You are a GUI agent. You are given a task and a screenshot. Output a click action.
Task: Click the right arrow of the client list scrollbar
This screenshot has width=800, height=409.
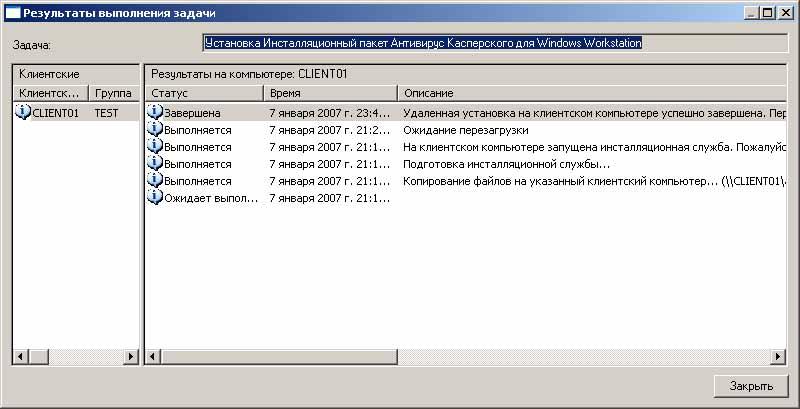pyautogui.click(x=131, y=356)
